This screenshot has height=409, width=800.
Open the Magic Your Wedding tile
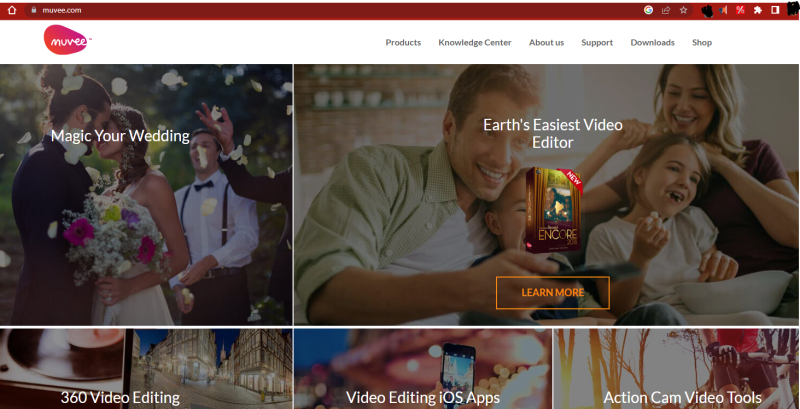coord(120,136)
